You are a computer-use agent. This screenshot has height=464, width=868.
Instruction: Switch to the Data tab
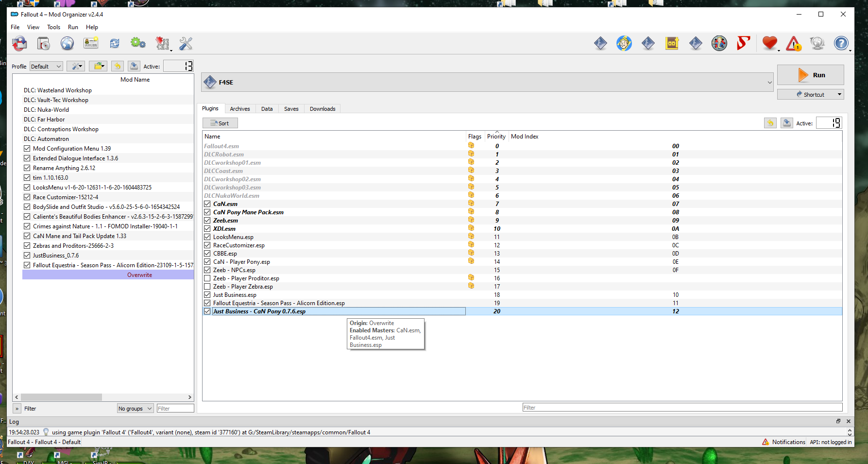267,109
